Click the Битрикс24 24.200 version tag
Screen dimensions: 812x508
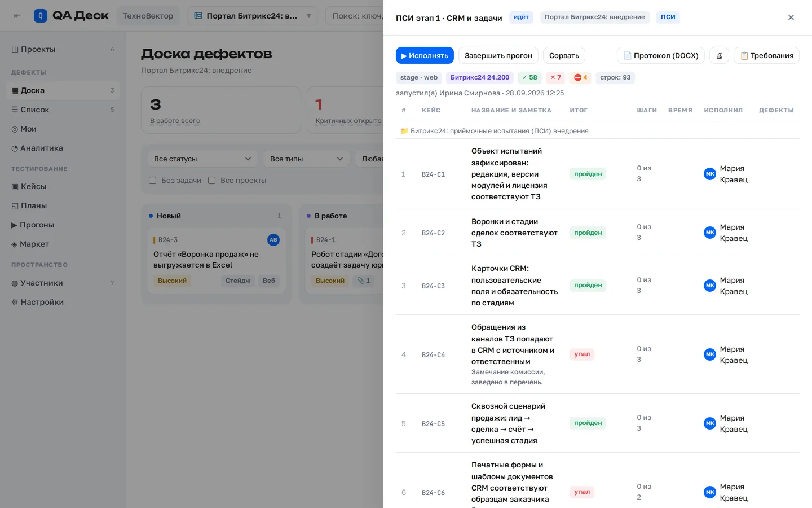tap(480, 77)
